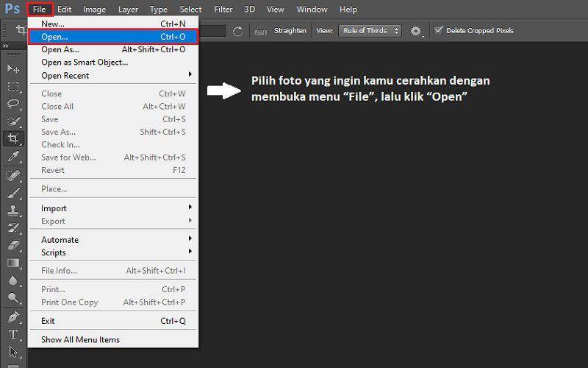The image size is (588, 368).
Task: Open the View Rule of Thirds dropdown
Action: point(370,31)
